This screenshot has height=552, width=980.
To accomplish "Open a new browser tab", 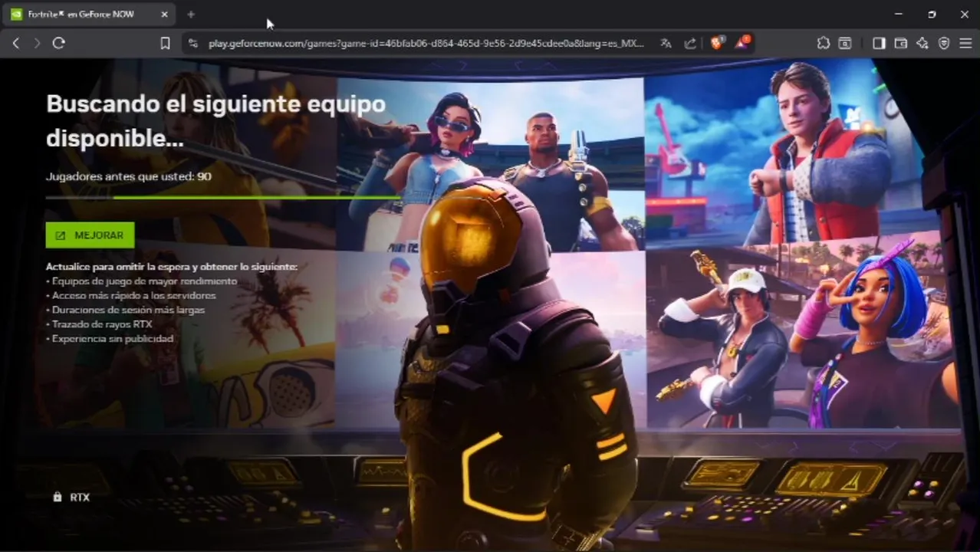I will point(191,15).
